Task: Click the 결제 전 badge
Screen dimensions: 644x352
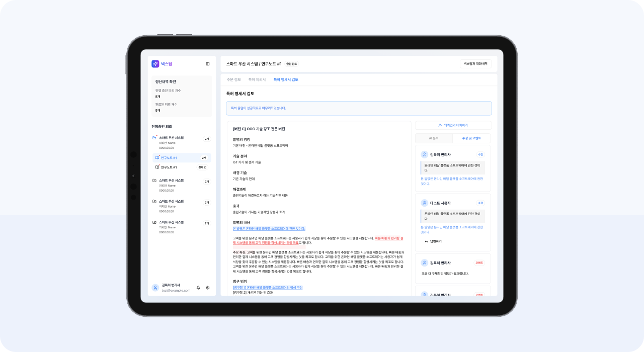Action: [202, 167]
